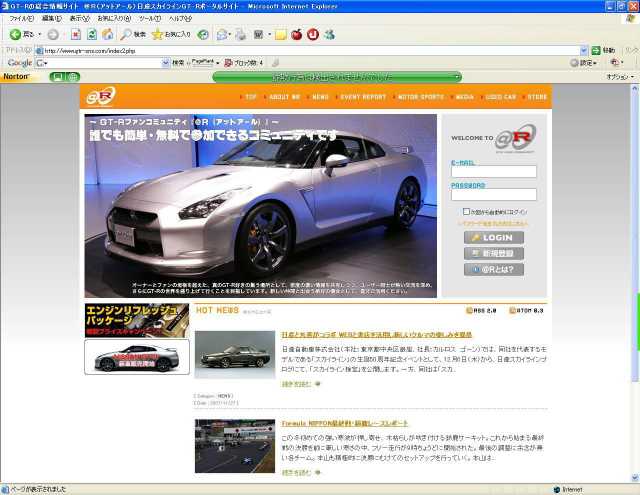Click the yellow folder toolbar icon
The width and height of the screenshot is (640, 495).
[x=280, y=35]
